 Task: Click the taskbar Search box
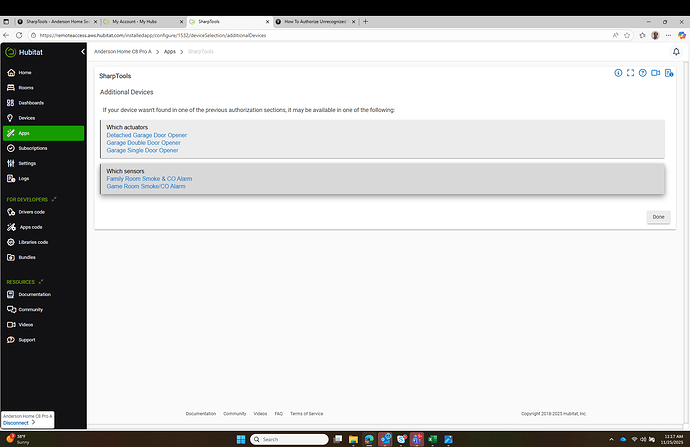[x=289, y=439]
